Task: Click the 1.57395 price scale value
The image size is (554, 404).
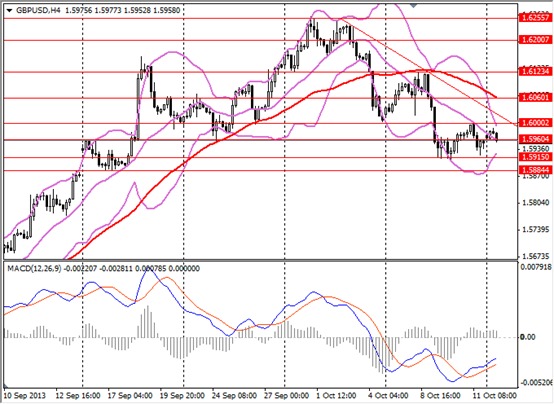Action: (x=536, y=230)
